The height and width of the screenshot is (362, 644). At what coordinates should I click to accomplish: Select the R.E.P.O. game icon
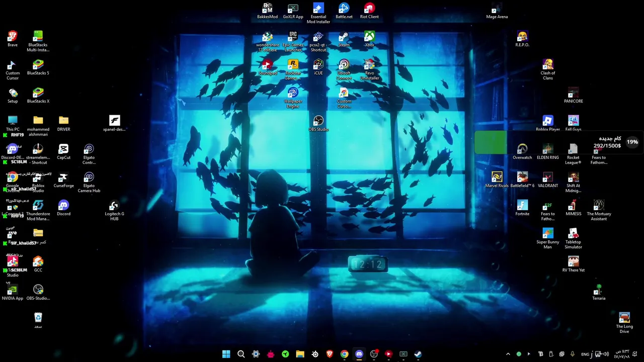coord(522,39)
